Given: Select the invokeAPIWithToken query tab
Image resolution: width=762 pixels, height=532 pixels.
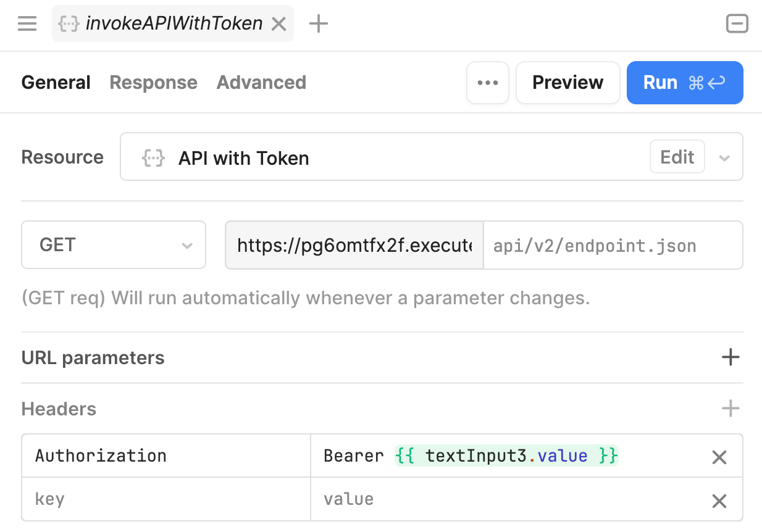Looking at the screenshot, I should [173, 24].
